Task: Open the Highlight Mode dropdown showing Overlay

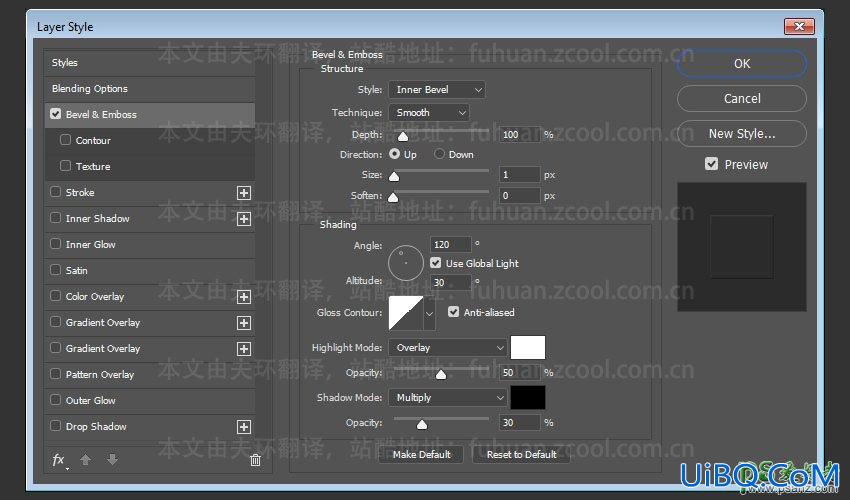Action: pos(448,348)
